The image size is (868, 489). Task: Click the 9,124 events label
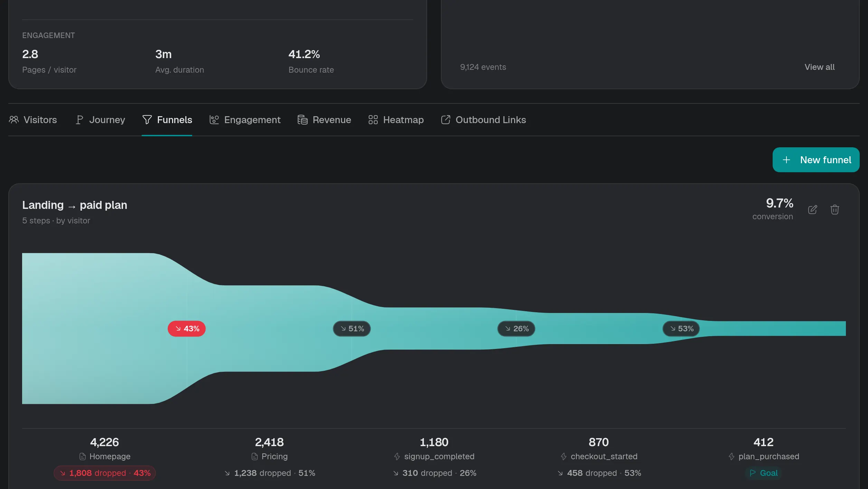point(483,67)
